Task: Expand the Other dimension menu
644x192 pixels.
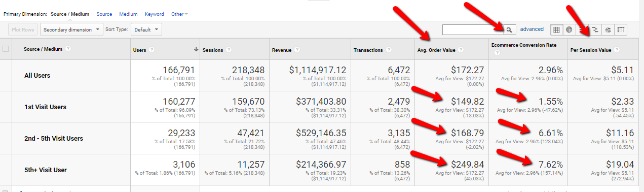Action: pos(179,14)
